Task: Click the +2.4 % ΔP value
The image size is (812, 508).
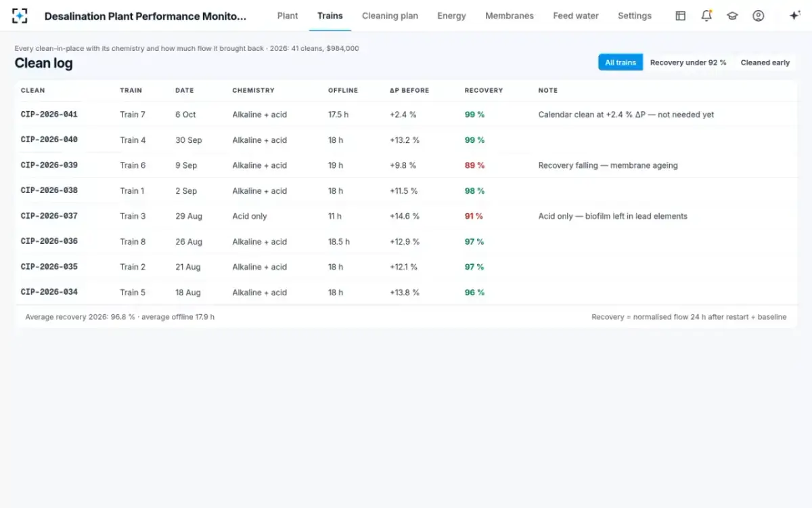Action: (x=403, y=114)
